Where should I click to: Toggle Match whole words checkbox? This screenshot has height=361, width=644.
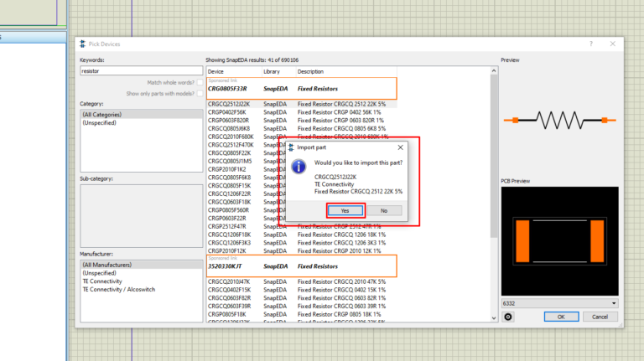[200, 82]
